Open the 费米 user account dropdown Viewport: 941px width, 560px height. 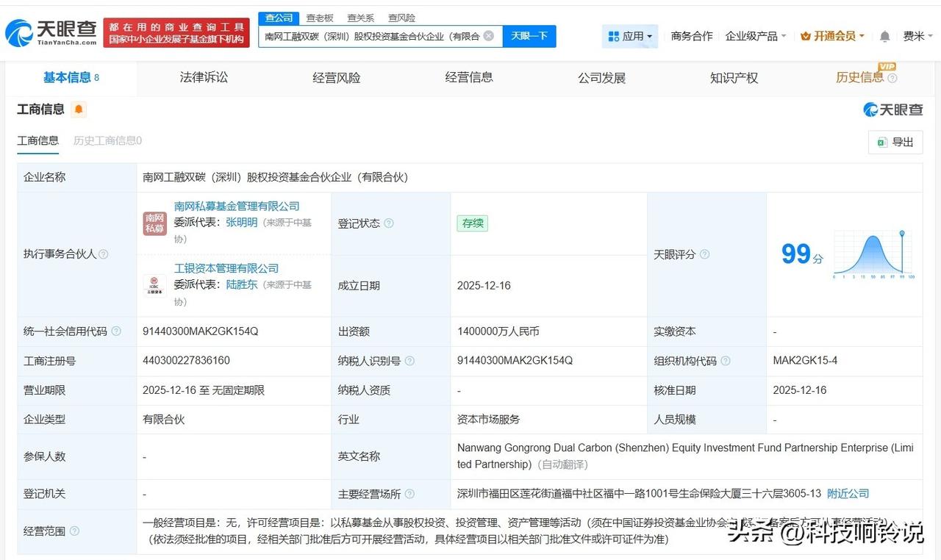point(917,36)
